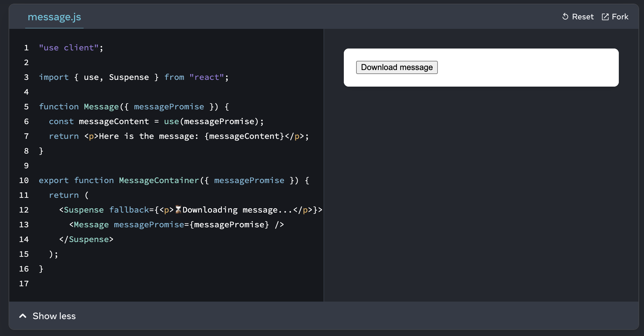This screenshot has height=336, width=644.
Task: Click the Fork external-link icon
Action: click(x=605, y=17)
